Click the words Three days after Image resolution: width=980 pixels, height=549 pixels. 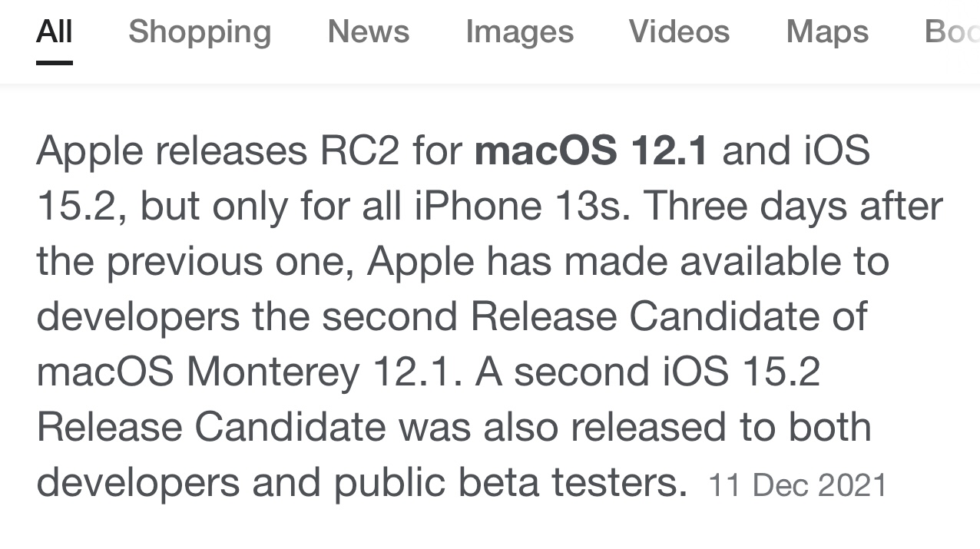(793, 205)
